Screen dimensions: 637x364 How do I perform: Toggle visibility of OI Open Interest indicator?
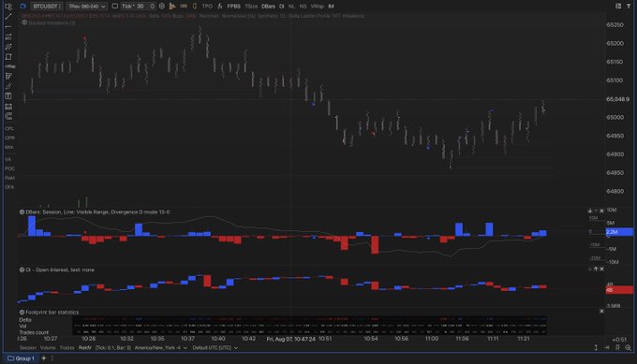[x=22, y=269]
